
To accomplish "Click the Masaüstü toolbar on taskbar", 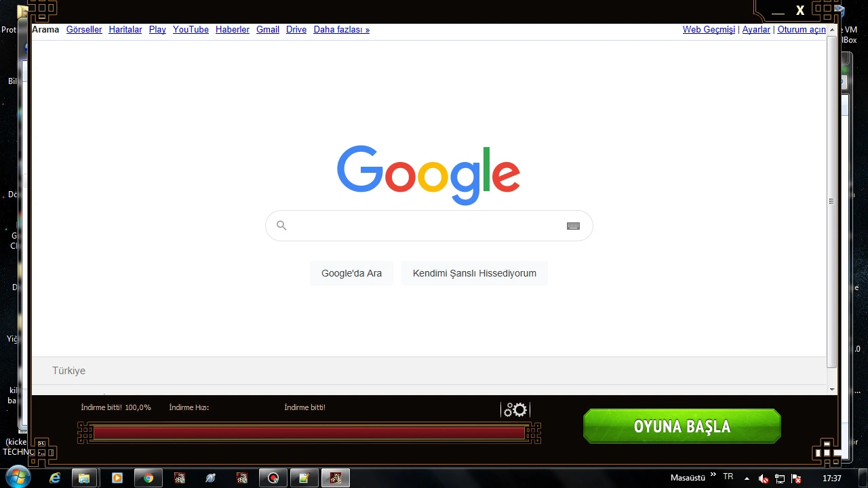I will tap(688, 478).
